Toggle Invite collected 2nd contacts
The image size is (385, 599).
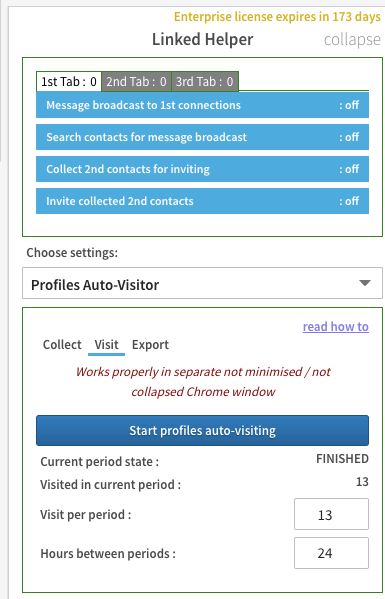pyautogui.click(x=202, y=201)
